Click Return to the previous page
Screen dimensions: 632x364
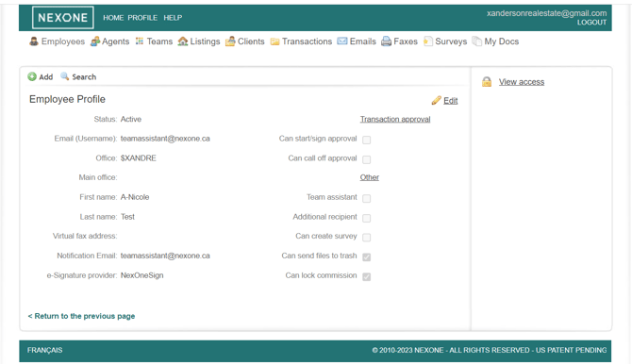pyautogui.click(x=81, y=316)
